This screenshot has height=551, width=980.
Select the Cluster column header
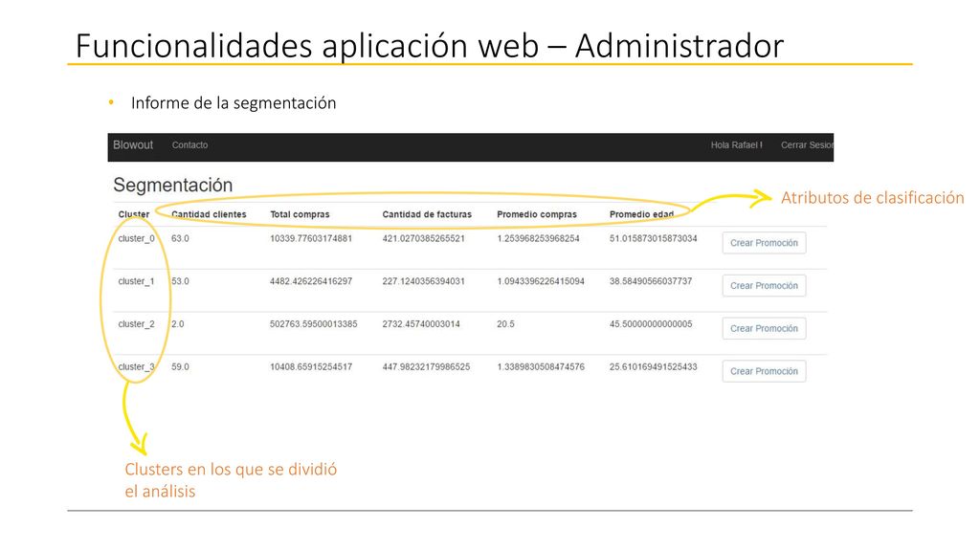pos(134,214)
